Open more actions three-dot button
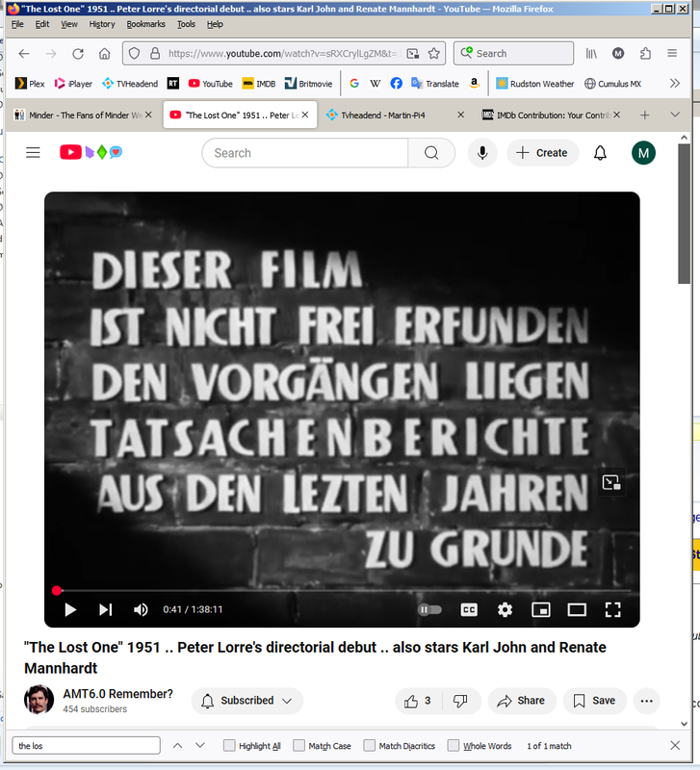The height and width of the screenshot is (770, 700). [646, 701]
